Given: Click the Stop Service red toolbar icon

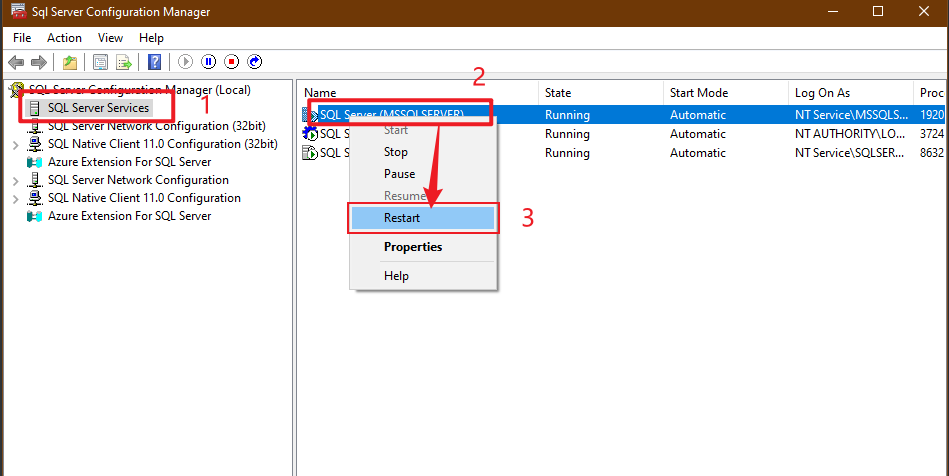Looking at the screenshot, I should point(232,62).
